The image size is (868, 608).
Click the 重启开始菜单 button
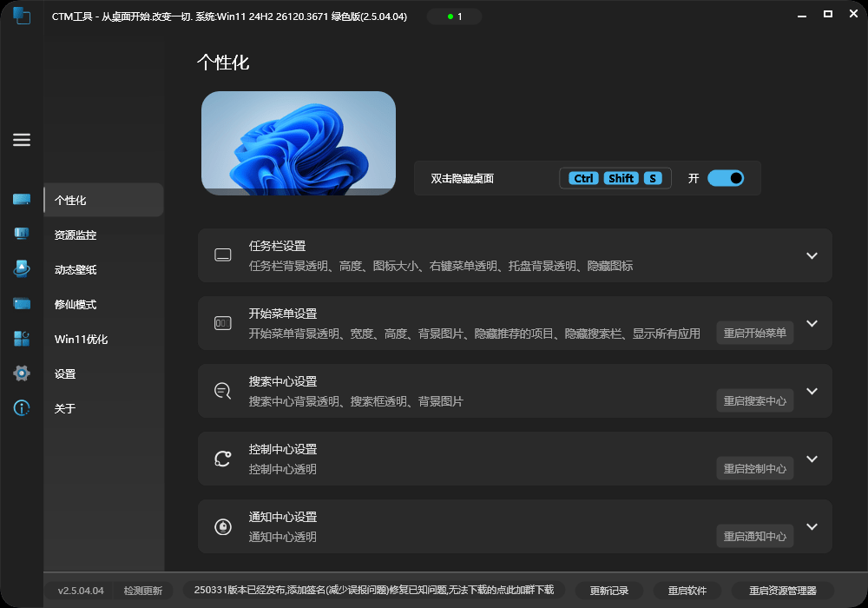754,333
